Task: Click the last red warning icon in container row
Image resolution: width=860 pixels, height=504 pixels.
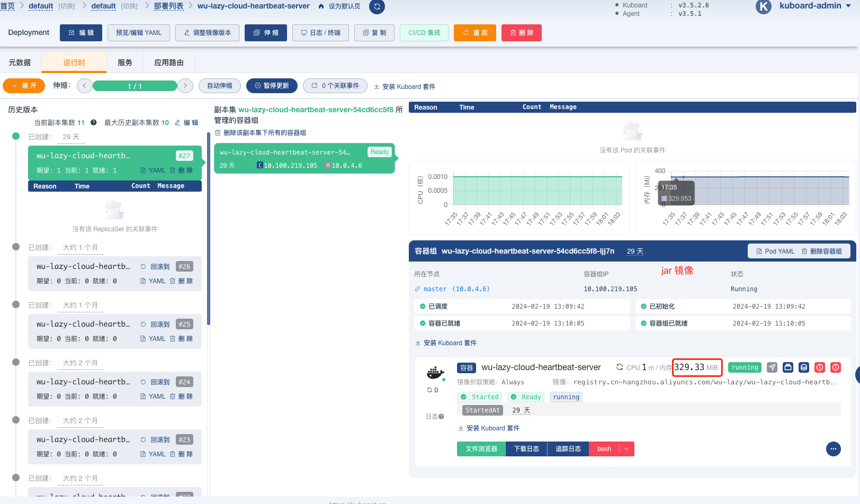Action: [836, 367]
